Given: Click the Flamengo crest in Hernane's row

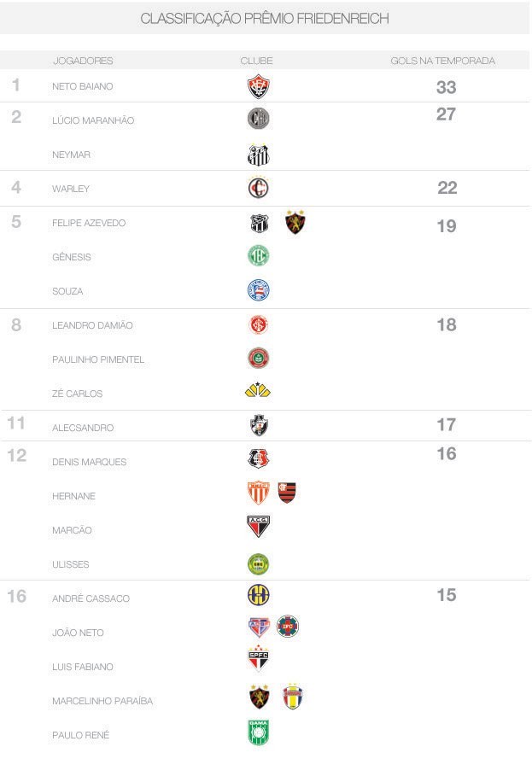Looking at the screenshot, I should pyautogui.click(x=287, y=493).
